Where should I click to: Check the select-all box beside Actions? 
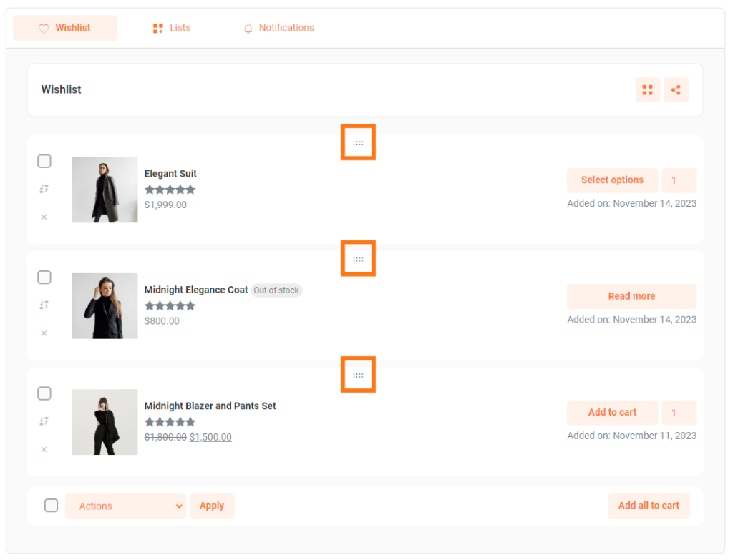pyautogui.click(x=51, y=506)
